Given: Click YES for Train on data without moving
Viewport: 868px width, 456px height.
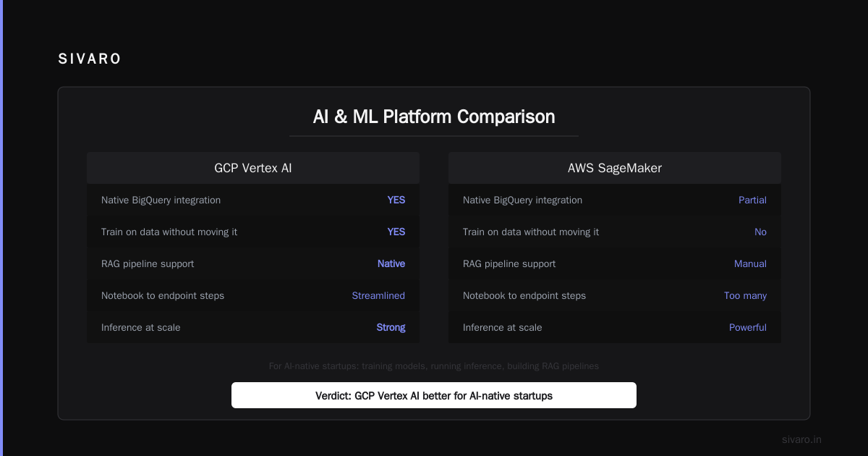Looking at the screenshot, I should (x=396, y=232).
